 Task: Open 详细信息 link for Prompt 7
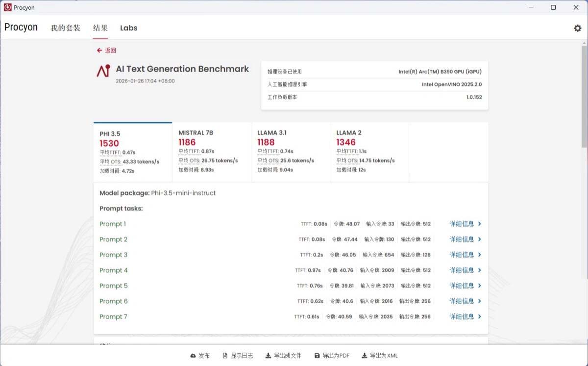click(x=462, y=316)
